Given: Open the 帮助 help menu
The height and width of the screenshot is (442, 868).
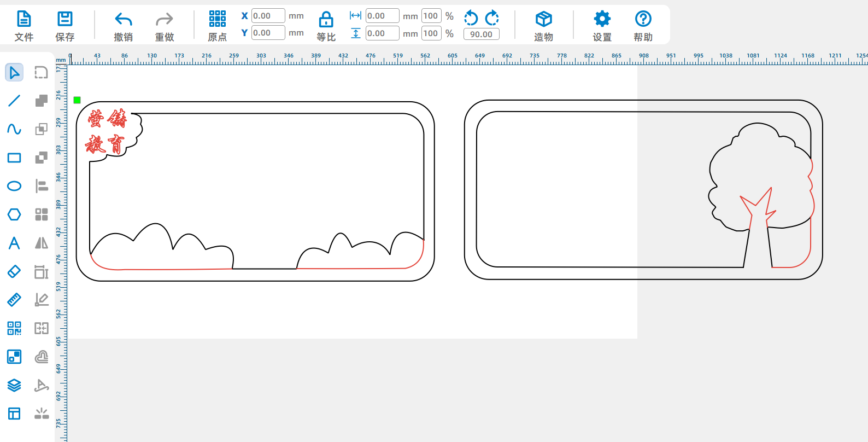Looking at the screenshot, I should [x=643, y=26].
